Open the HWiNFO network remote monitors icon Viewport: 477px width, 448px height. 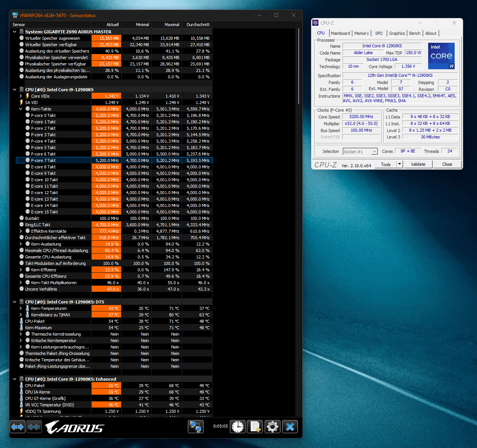196,427
